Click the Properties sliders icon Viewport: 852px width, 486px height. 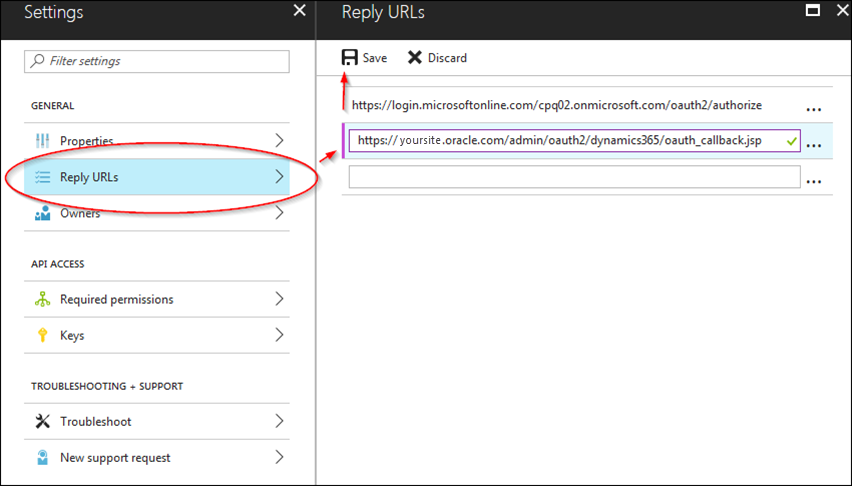42,141
